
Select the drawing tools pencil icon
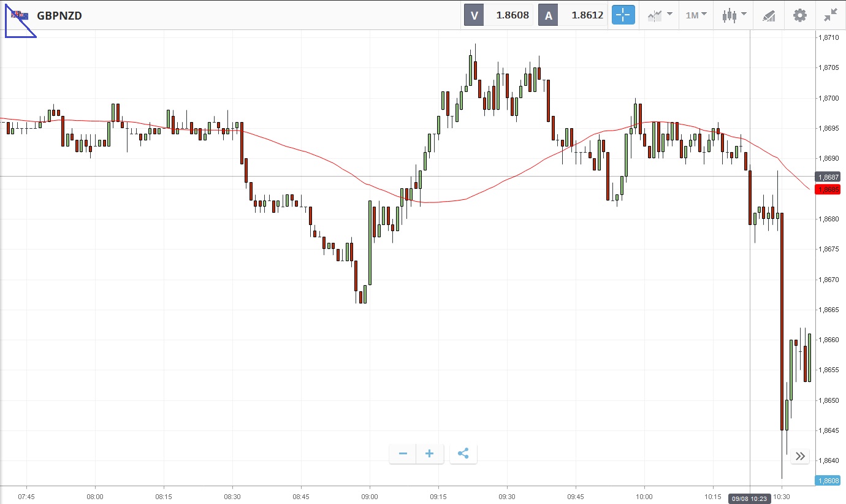[x=769, y=15]
